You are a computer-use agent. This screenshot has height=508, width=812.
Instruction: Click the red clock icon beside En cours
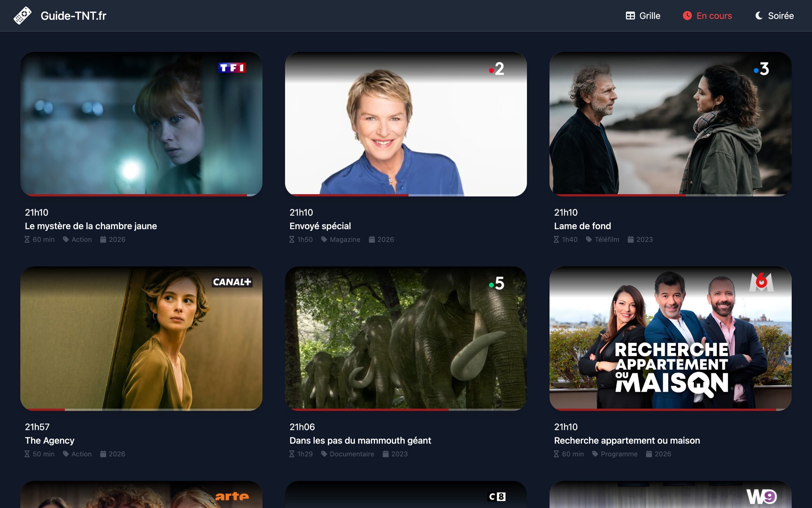[x=687, y=16]
